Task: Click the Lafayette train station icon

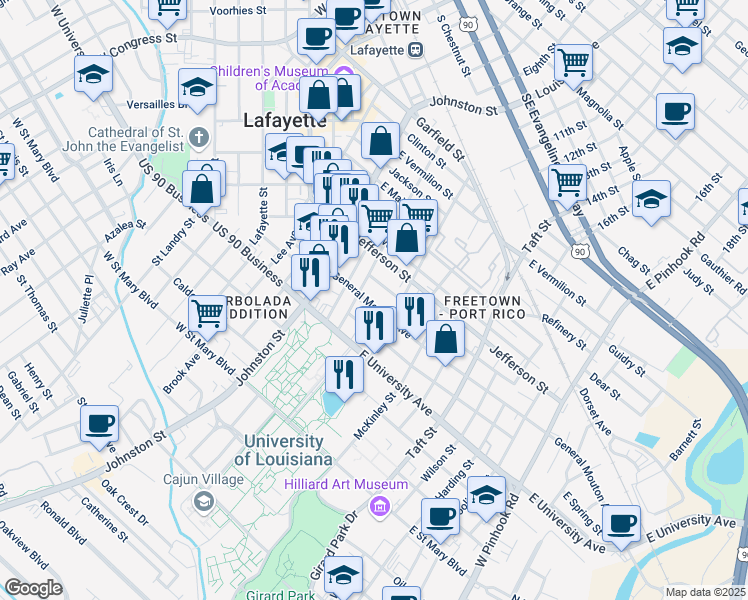Action: tap(416, 50)
